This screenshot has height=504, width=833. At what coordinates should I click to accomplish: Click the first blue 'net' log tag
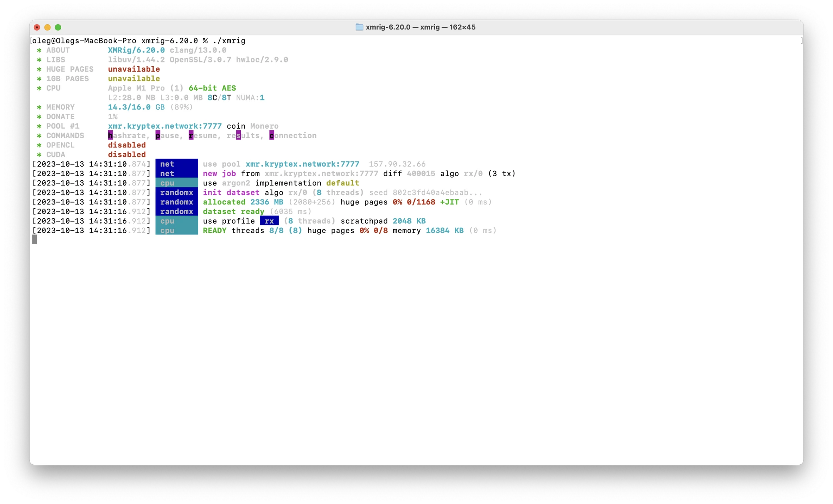point(176,164)
